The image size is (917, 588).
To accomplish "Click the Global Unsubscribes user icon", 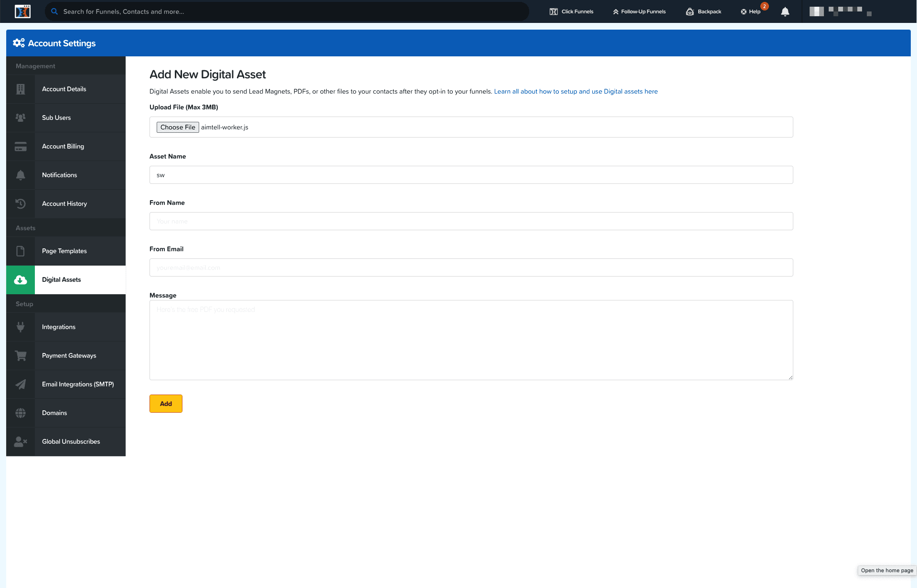I will pos(21,442).
